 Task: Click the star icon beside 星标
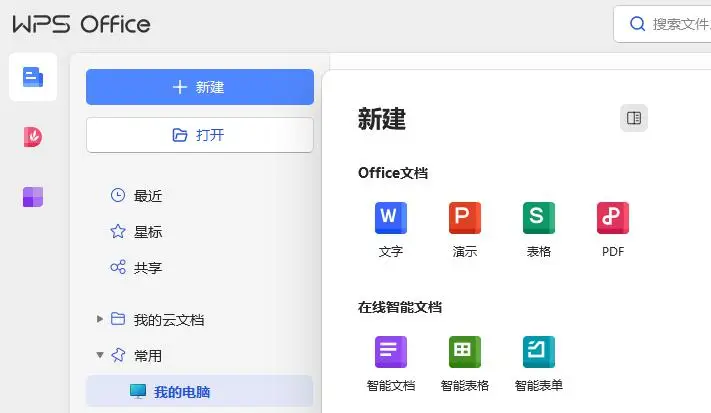click(x=118, y=231)
